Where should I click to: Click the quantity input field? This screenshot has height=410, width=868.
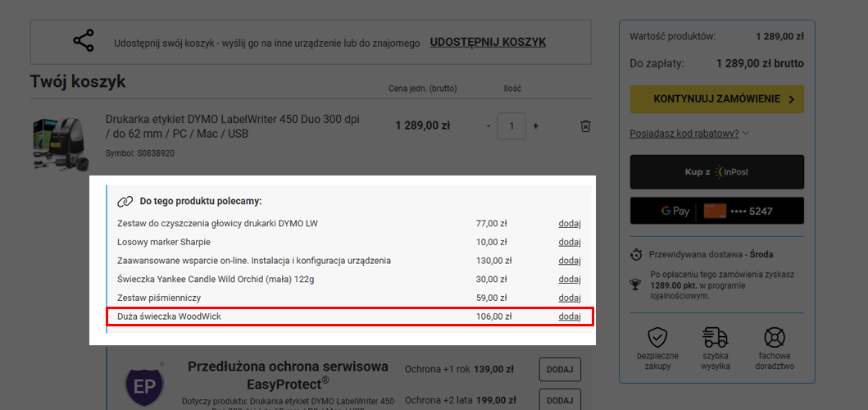click(x=511, y=126)
